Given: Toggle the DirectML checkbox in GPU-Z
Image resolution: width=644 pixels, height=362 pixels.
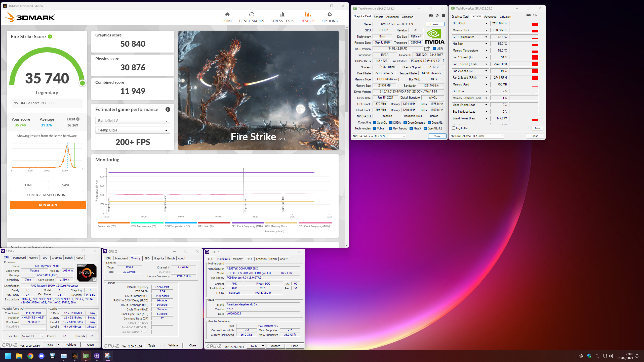Looking at the screenshot, I should [429, 123].
